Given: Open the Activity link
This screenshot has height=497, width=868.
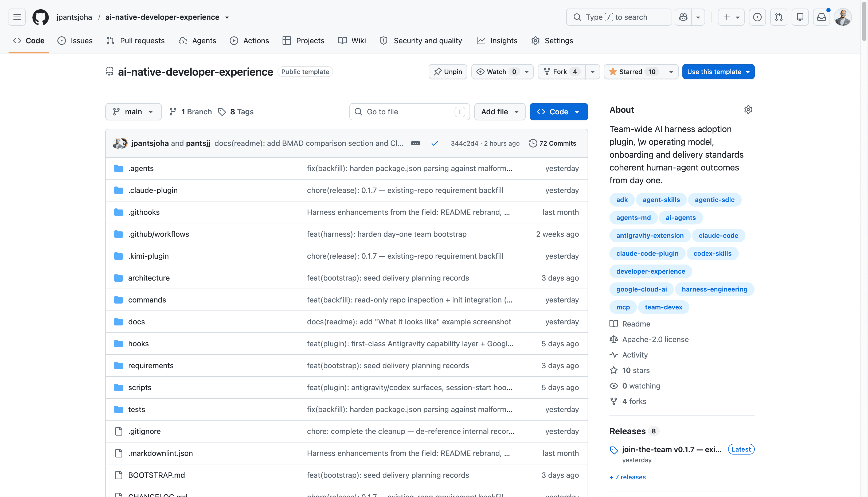Looking at the screenshot, I should pyautogui.click(x=635, y=355).
